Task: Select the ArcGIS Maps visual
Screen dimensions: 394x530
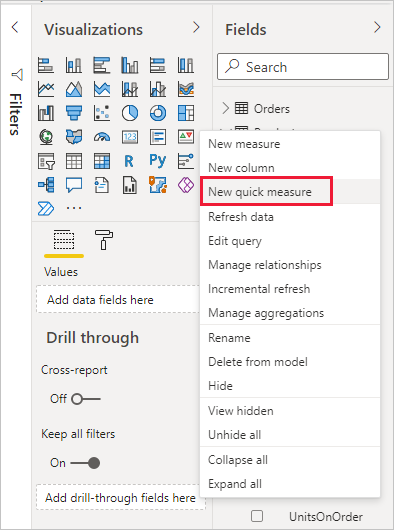Action: (158, 185)
